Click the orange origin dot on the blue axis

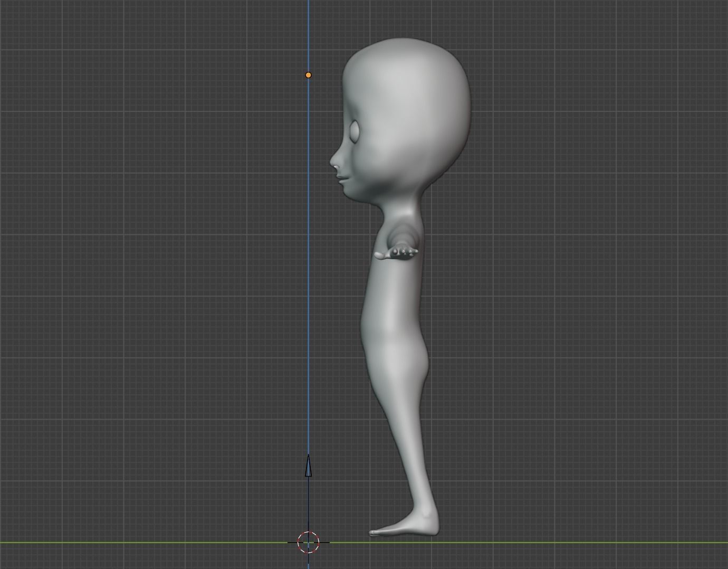coord(309,75)
